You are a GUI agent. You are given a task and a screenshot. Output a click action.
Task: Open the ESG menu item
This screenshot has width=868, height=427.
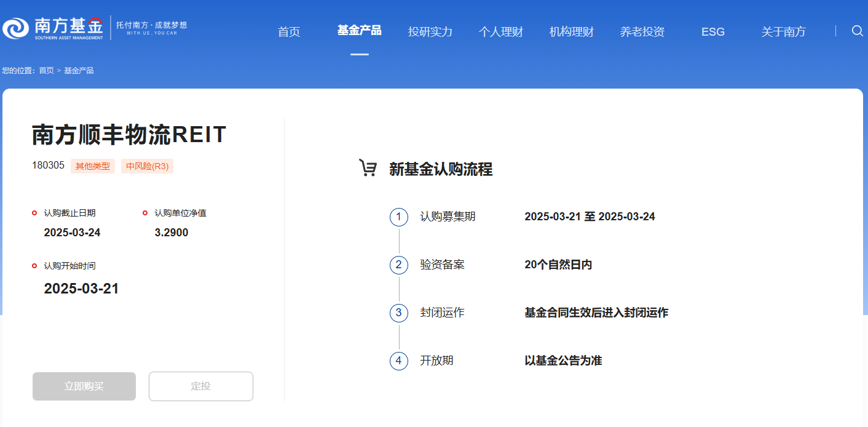coord(713,32)
